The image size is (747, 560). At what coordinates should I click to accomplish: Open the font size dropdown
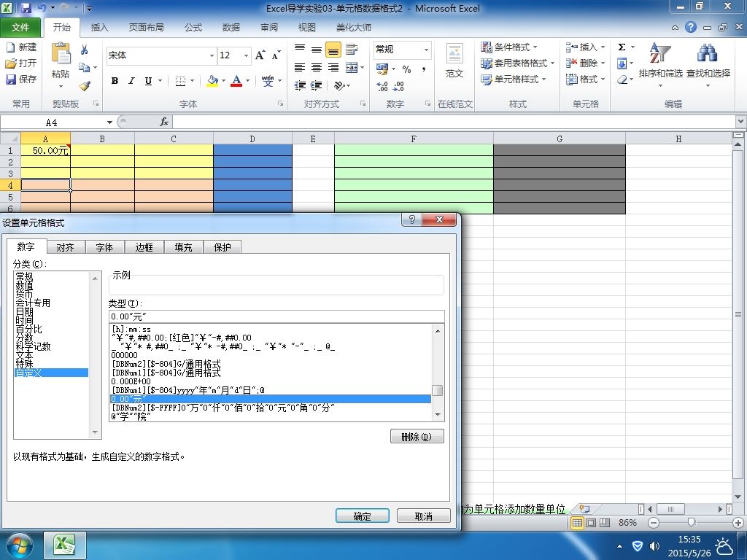(246, 55)
